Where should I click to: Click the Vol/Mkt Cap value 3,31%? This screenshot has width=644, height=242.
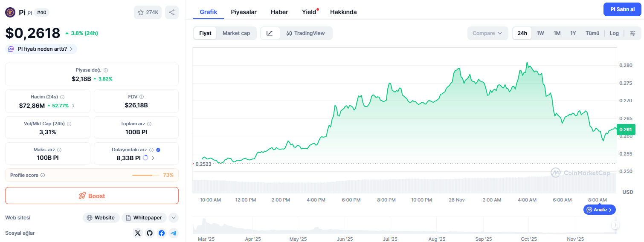tap(48, 132)
